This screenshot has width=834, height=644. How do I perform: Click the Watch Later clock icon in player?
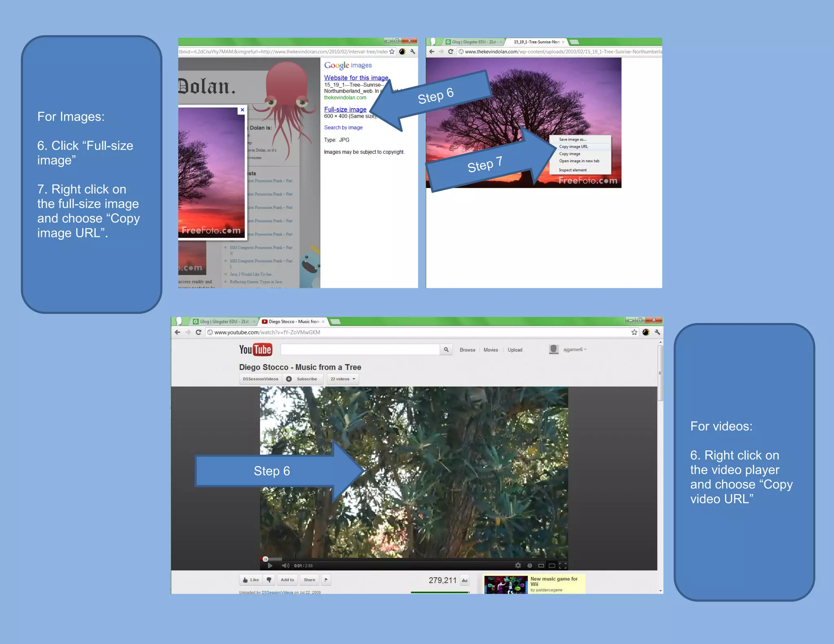(x=530, y=565)
